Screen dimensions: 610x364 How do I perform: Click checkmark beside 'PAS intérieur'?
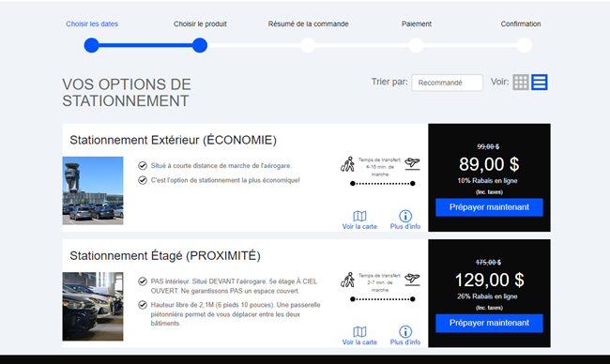(143, 281)
